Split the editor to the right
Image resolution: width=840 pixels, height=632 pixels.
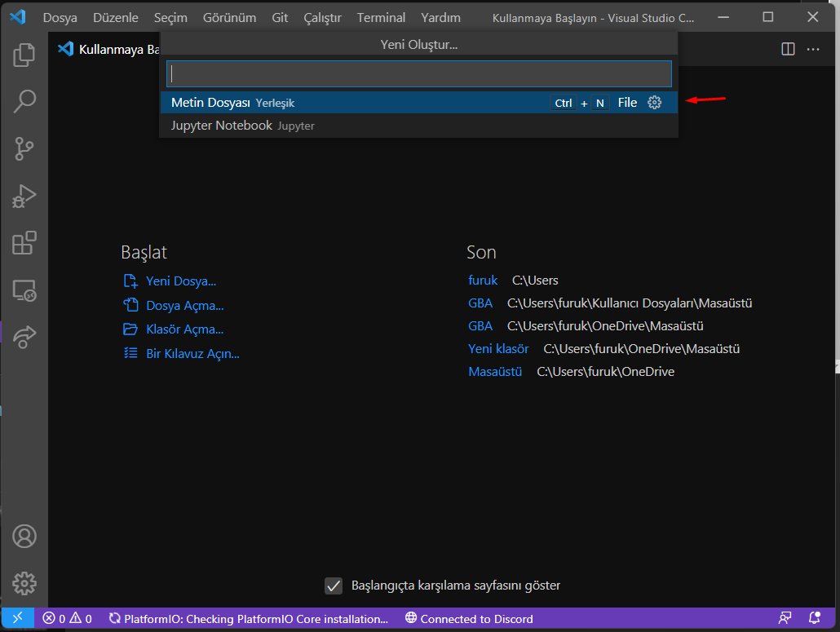click(x=788, y=49)
